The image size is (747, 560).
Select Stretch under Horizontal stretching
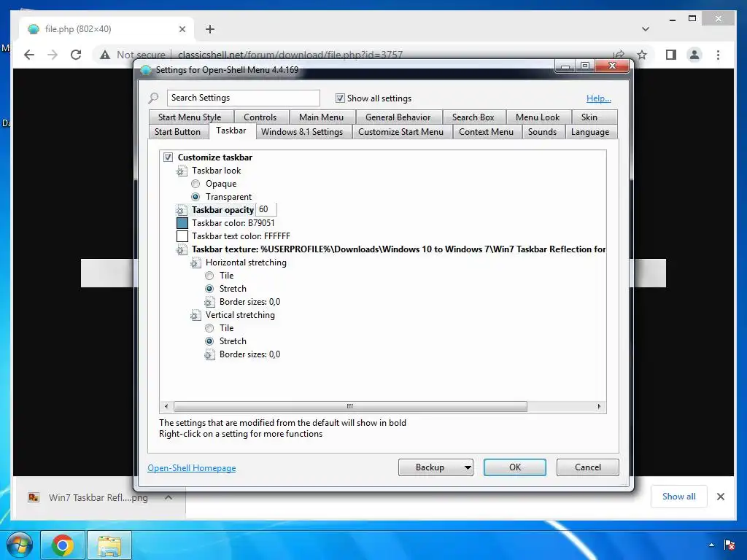click(x=209, y=289)
